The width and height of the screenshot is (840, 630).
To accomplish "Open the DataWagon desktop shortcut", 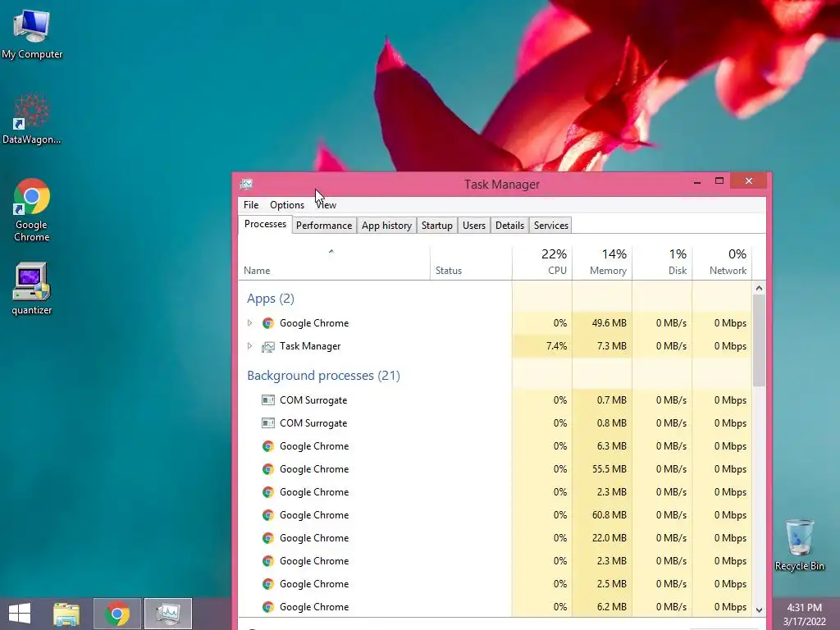I will (32, 119).
